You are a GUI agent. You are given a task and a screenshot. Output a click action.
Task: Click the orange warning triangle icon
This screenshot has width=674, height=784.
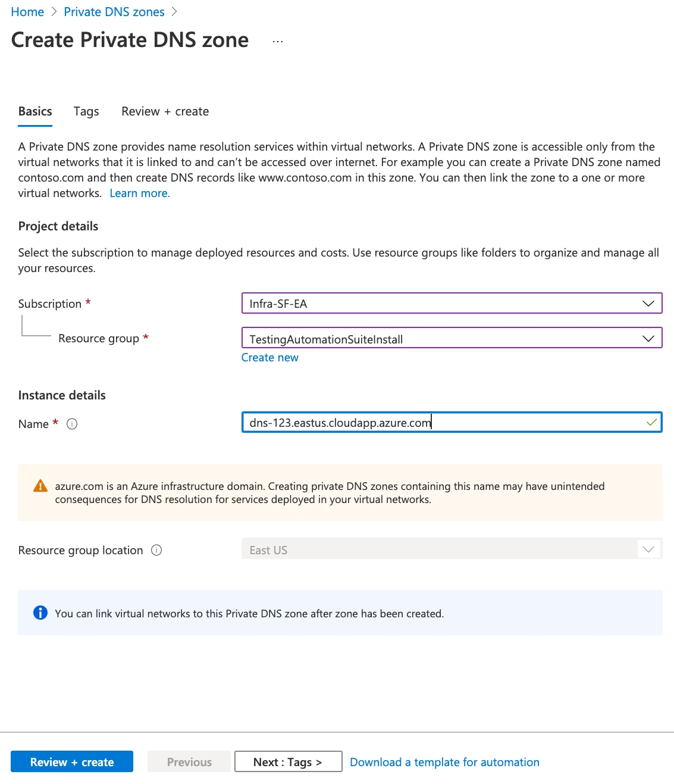(x=40, y=486)
